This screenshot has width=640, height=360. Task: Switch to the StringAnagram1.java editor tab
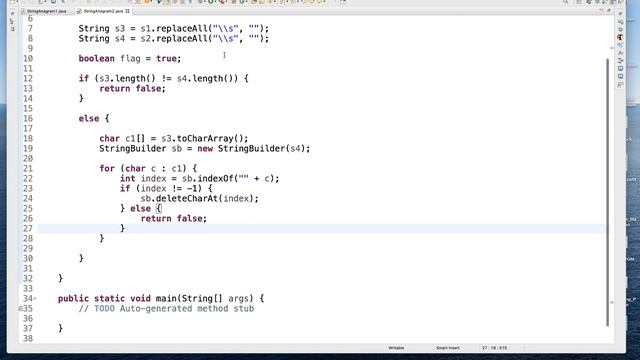[44, 11]
